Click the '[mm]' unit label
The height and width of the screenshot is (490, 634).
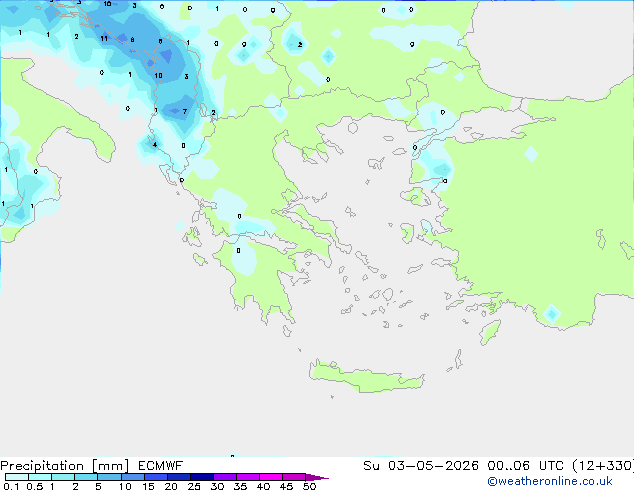(110, 466)
